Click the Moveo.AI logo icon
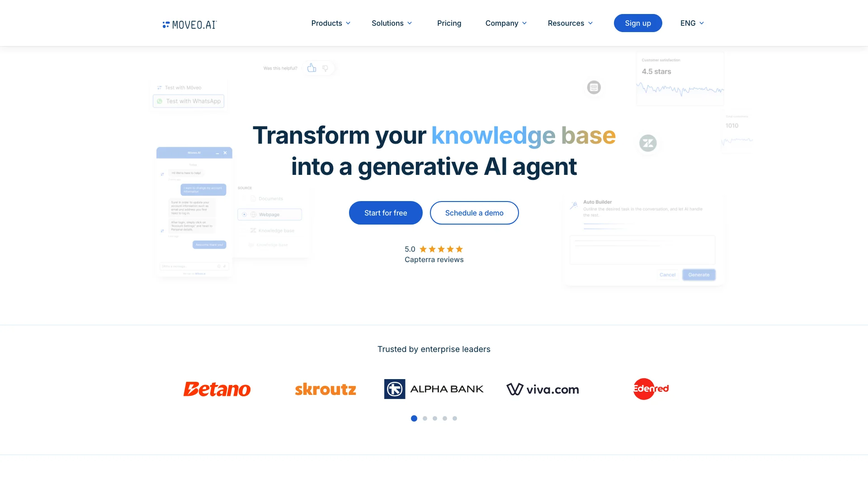 tap(166, 24)
